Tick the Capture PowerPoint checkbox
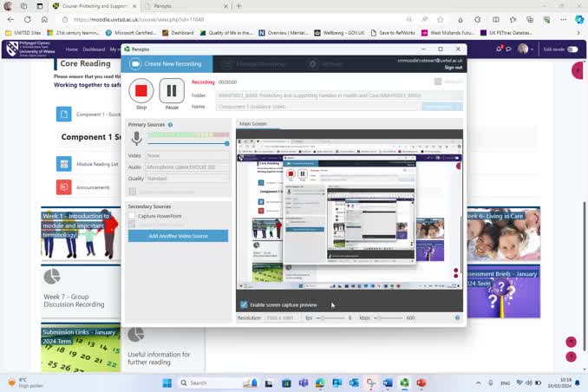The image size is (588, 392). coord(133,216)
